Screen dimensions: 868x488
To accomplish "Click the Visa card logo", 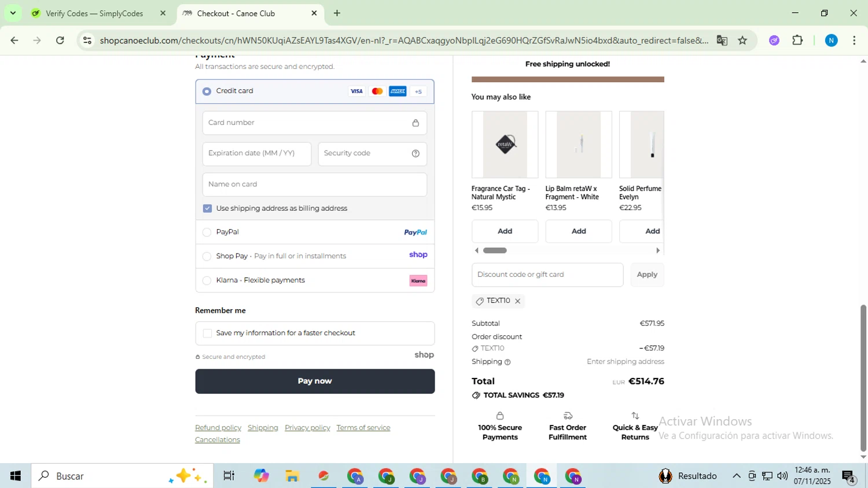I will click(x=356, y=91).
